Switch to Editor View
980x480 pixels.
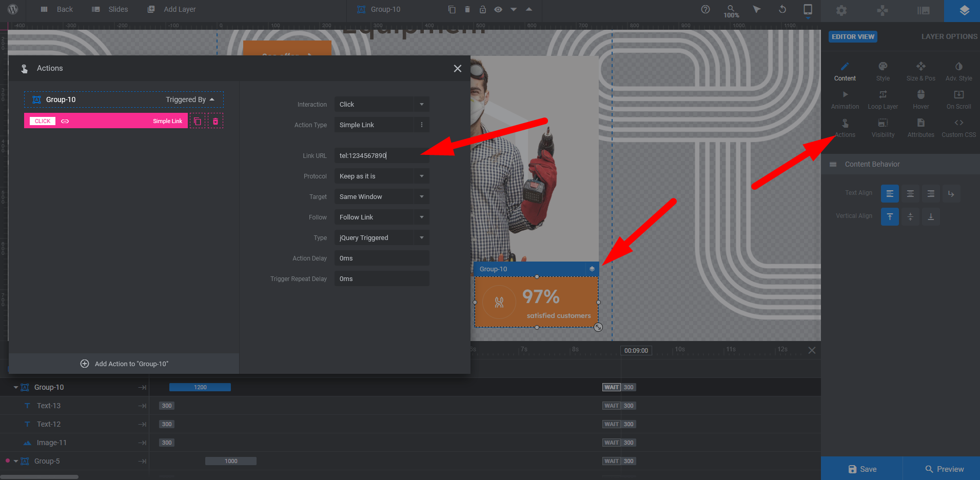[853, 36]
